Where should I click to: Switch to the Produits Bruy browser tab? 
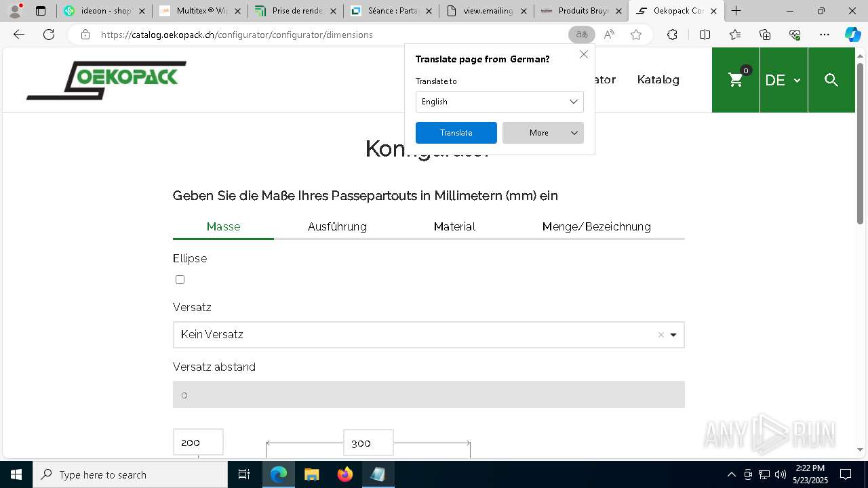(x=582, y=11)
